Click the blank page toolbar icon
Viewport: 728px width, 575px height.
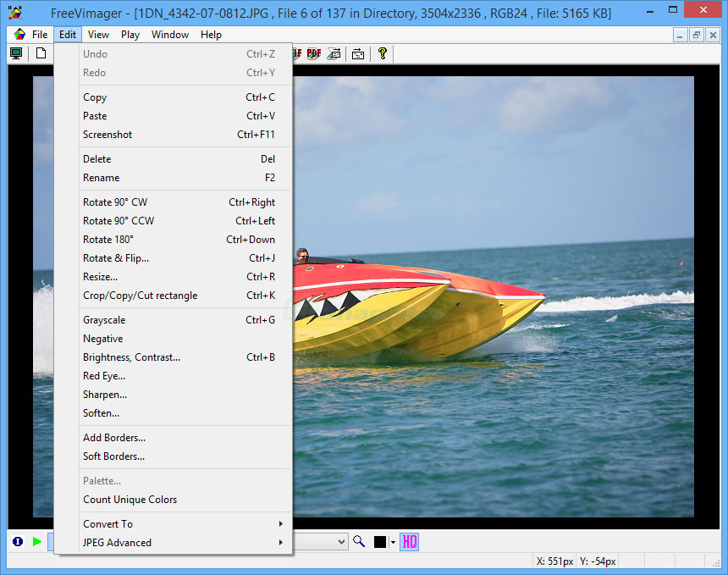[41, 54]
